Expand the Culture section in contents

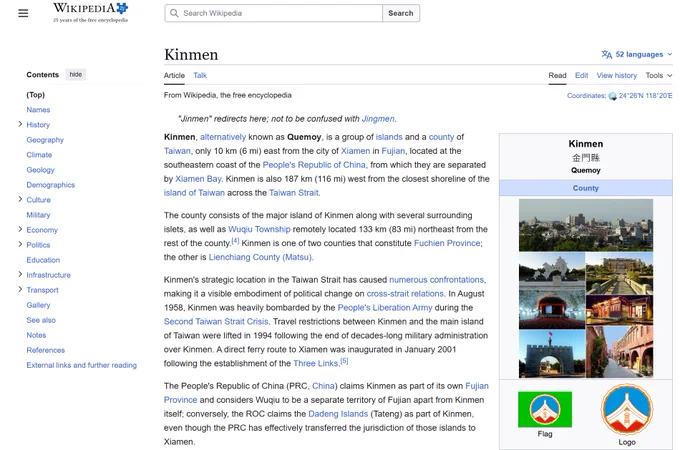[x=20, y=199]
